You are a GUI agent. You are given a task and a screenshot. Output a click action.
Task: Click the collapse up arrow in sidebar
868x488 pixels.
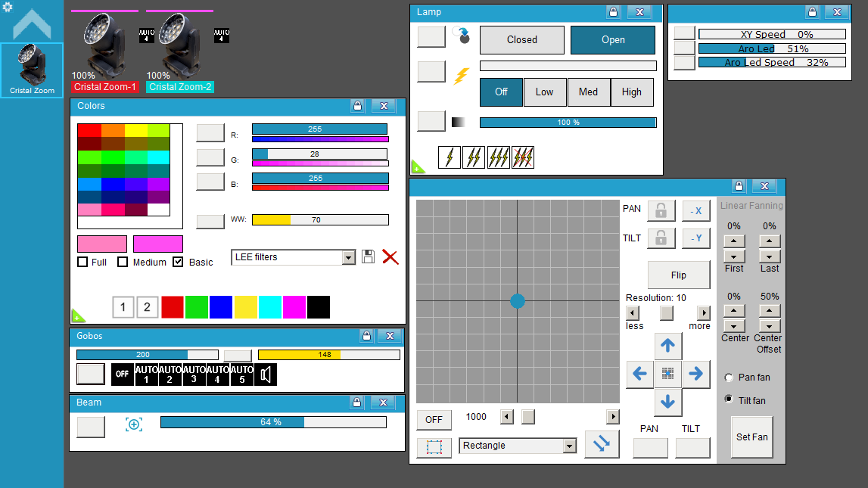[32, 24]
